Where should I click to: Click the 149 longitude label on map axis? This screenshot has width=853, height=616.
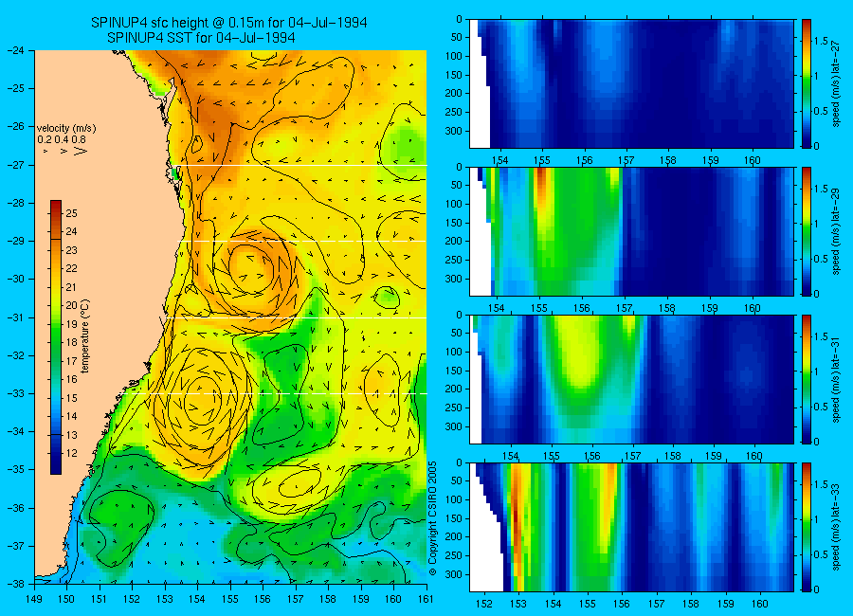tap(35, 599)
